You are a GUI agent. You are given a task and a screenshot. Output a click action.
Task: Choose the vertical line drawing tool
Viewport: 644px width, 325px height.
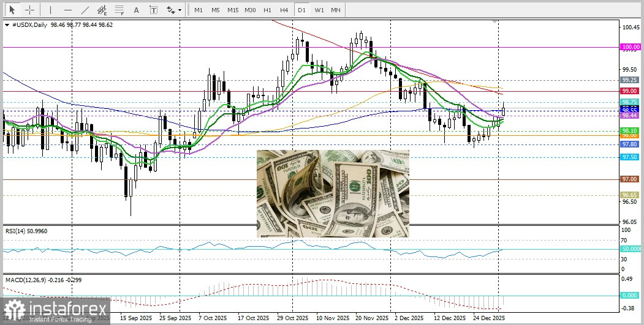[50, 10]
